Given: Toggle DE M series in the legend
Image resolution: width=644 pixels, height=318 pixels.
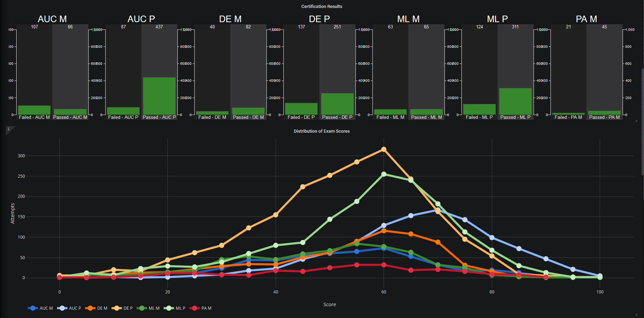Looking at the screenshot, I should click(96, 308).
